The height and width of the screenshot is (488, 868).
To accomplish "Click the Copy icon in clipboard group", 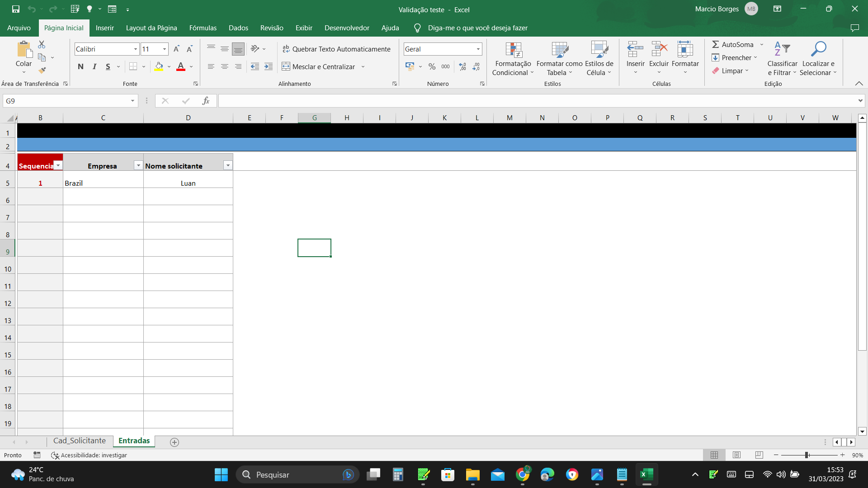I will pyautogui.click(x=42, y=57).
